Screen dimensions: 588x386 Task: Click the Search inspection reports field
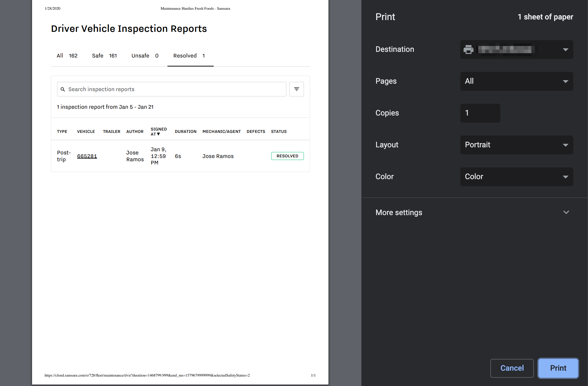click(x=172, y=89)
